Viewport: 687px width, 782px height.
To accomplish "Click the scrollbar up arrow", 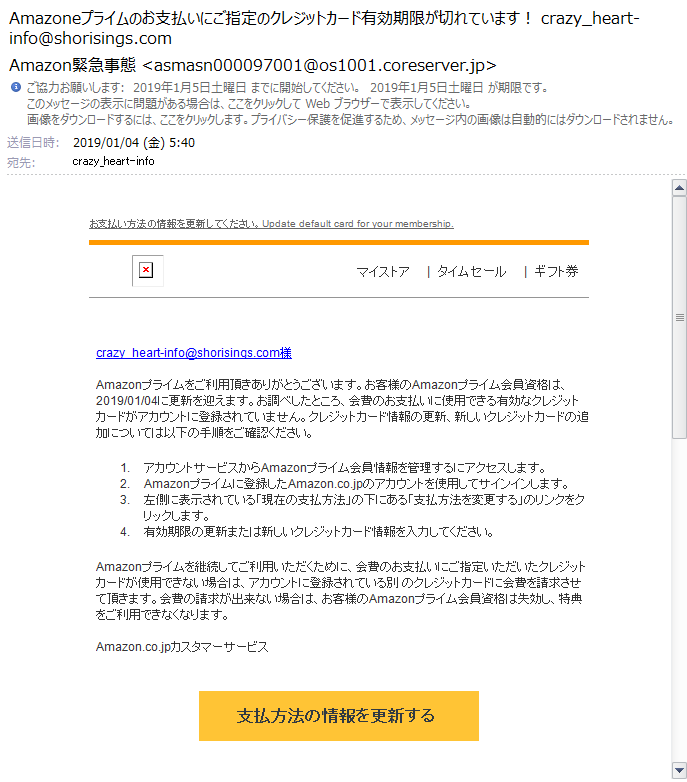I will [679, 188].
